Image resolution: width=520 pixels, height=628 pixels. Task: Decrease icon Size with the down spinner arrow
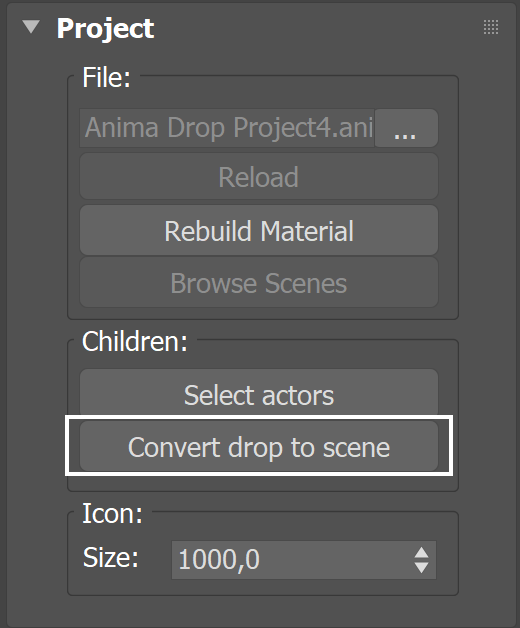click(x=421, y=567)
